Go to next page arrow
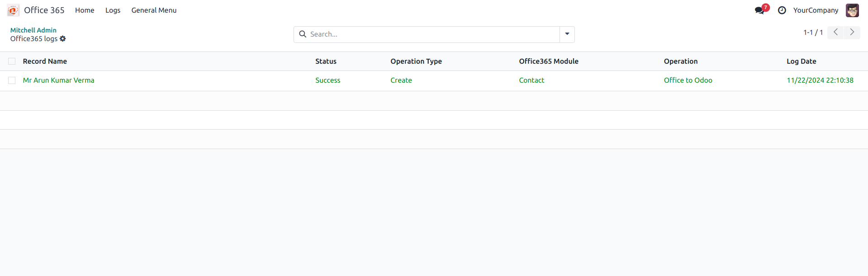This screenshot has height=276, width=868. (852, 33)
